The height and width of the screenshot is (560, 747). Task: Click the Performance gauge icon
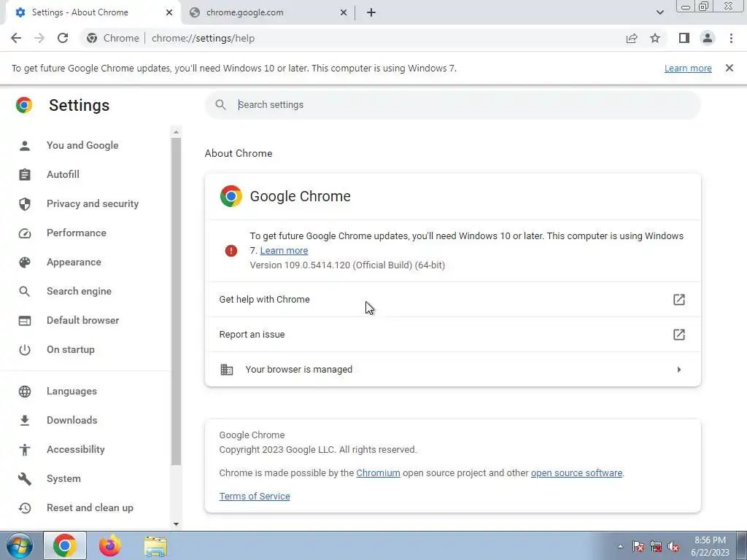pyautogui.click(x=25, y=233)
